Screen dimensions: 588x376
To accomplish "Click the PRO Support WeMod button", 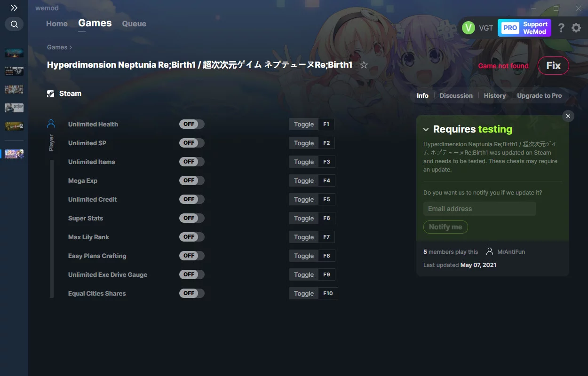I will coord(524,28).
